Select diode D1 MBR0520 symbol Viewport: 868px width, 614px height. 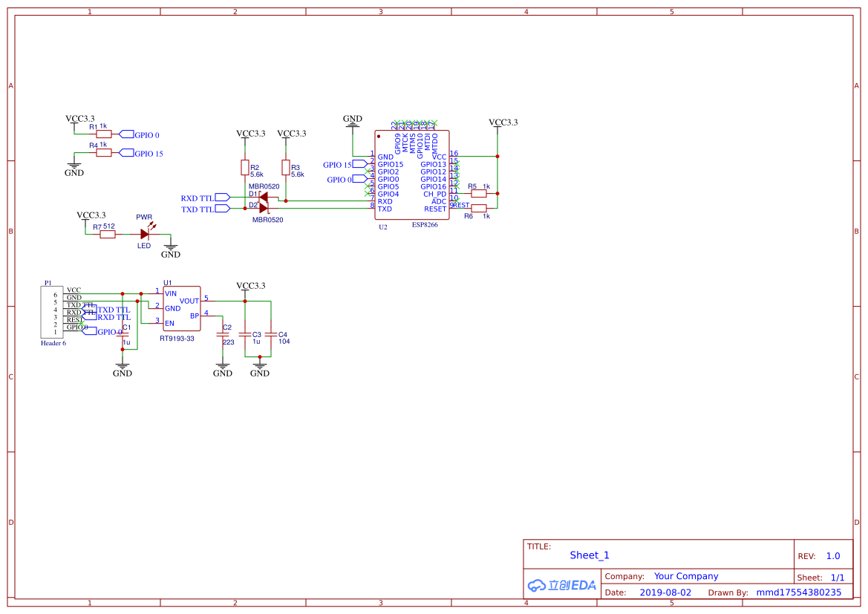pyautogui.click(x=264, y=197)
